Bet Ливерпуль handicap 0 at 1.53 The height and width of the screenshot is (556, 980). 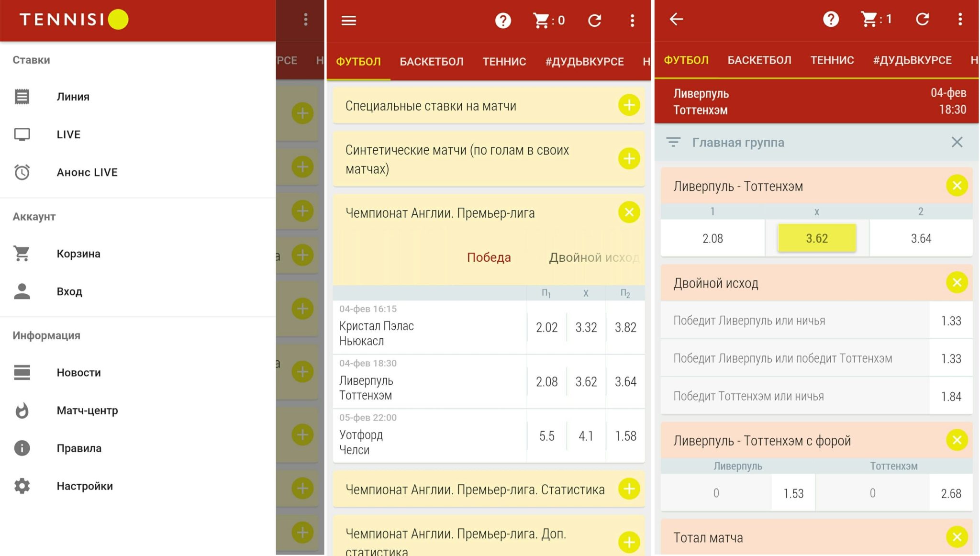793,493
